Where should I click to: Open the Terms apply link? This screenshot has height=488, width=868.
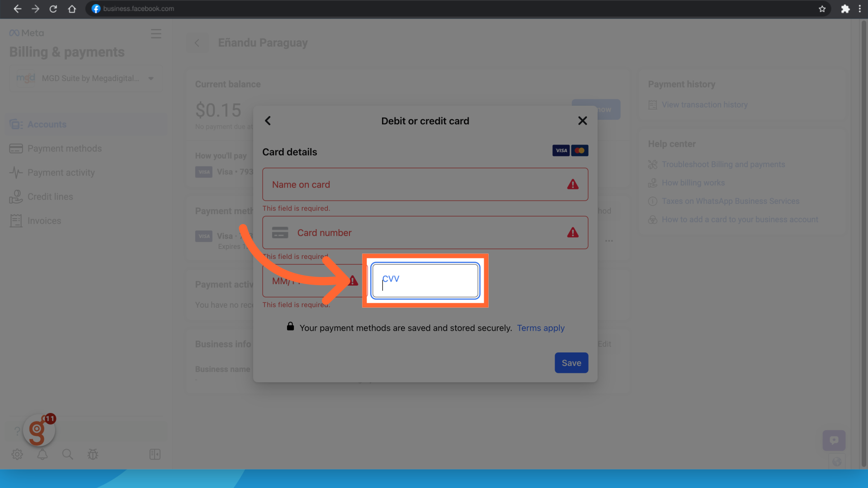(541, 328)
